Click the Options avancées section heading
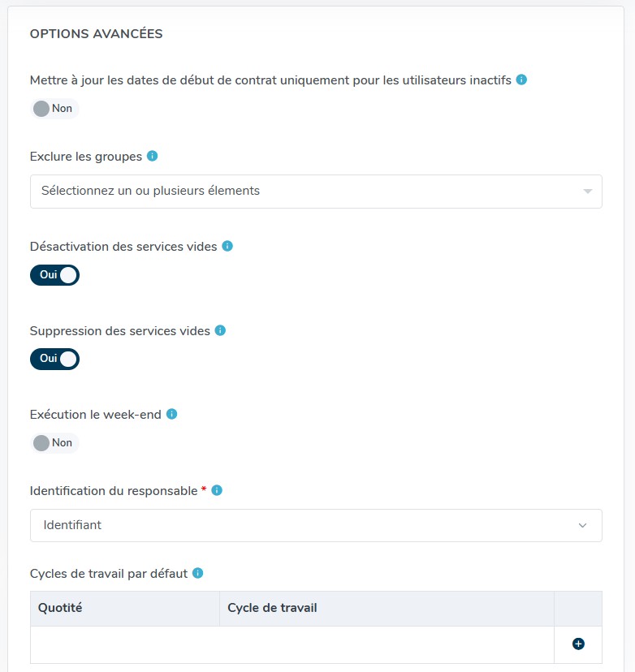Screen dimensions: 635x672 pyautogui.click(x=96, y=34)
